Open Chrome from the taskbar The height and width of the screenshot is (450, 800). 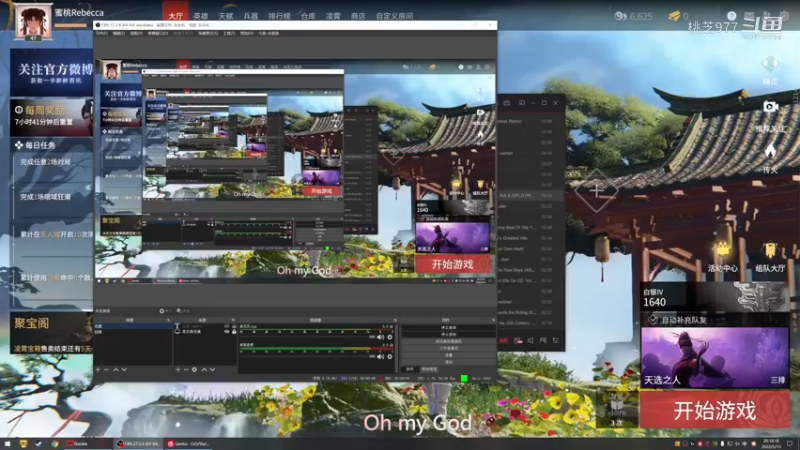click(x=55, y=444)
